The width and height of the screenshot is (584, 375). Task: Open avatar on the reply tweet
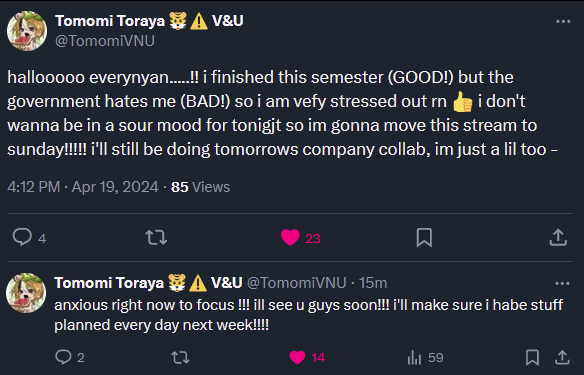[26, 292]
